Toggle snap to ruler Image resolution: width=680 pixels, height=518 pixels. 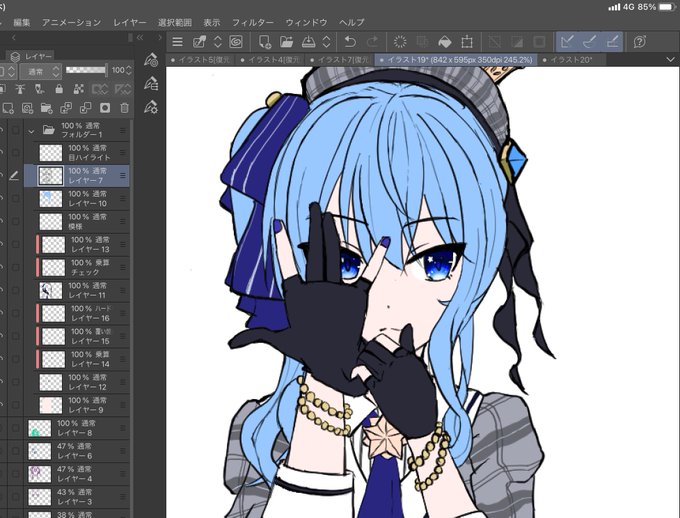[x=567, y=42]
